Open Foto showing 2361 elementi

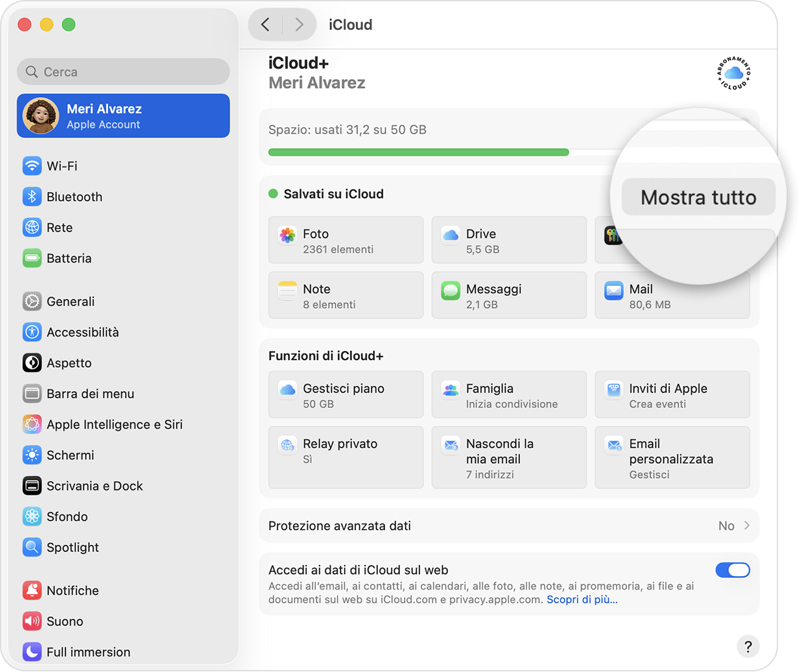(346, 240)
